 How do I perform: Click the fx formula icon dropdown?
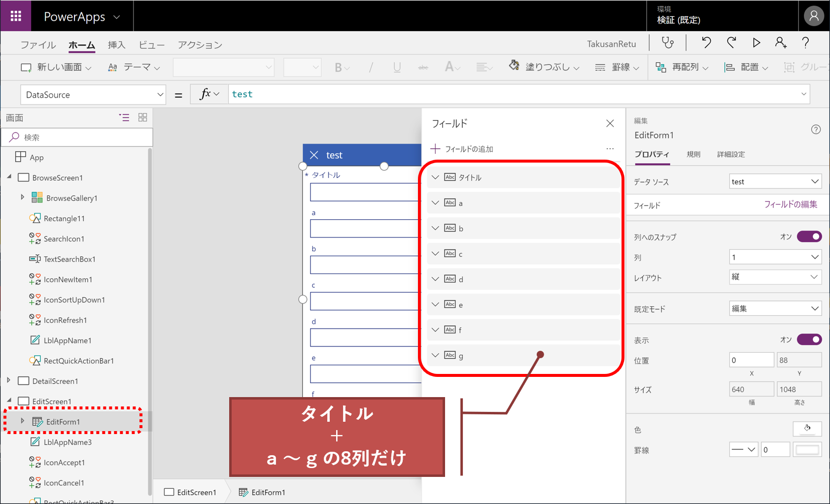[209, 94]
